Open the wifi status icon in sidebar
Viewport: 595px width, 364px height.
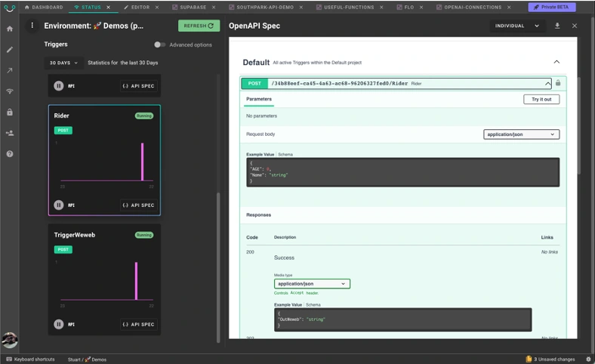tap(10, 91)
